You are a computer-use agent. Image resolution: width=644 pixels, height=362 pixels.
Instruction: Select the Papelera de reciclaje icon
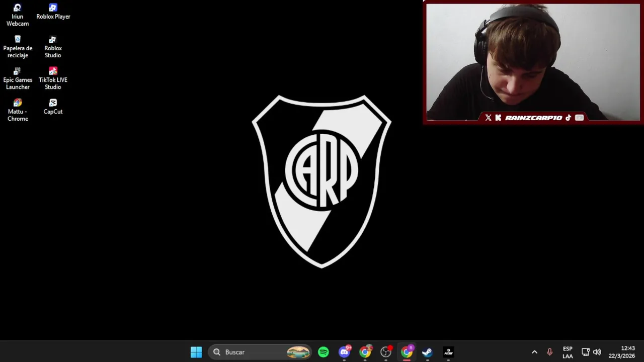18,47
